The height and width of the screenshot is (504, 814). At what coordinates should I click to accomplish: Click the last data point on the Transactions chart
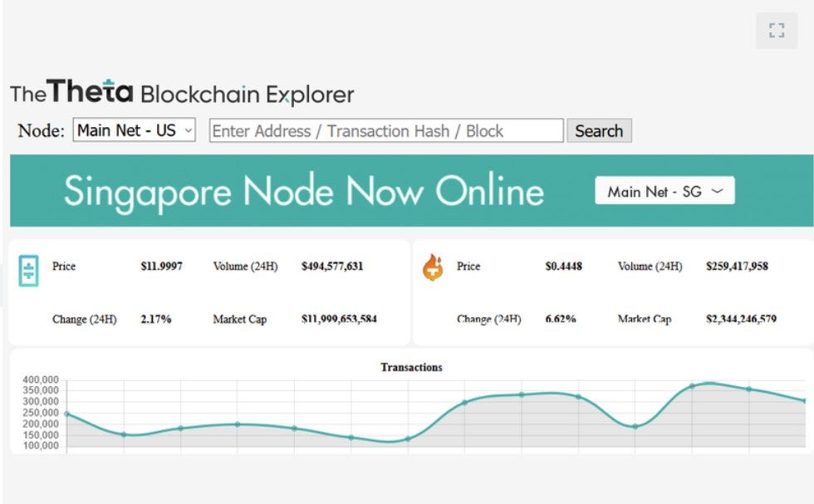(x=805, y=401)
